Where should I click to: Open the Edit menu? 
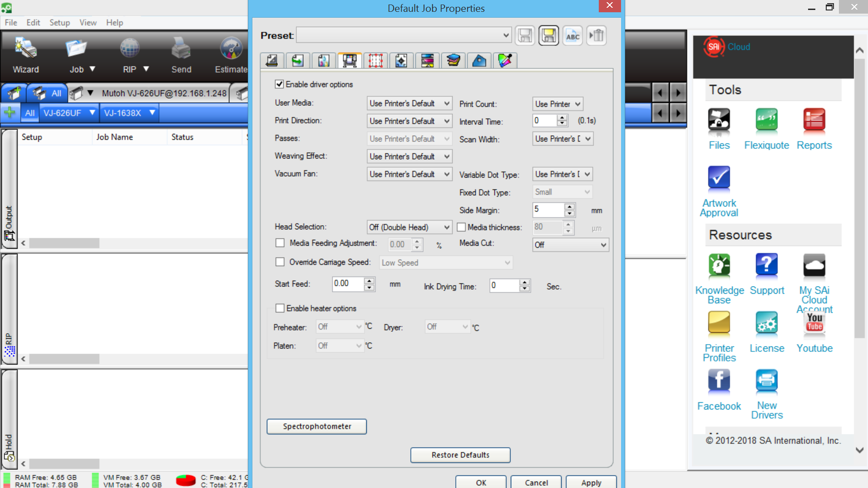pos(33,22)
